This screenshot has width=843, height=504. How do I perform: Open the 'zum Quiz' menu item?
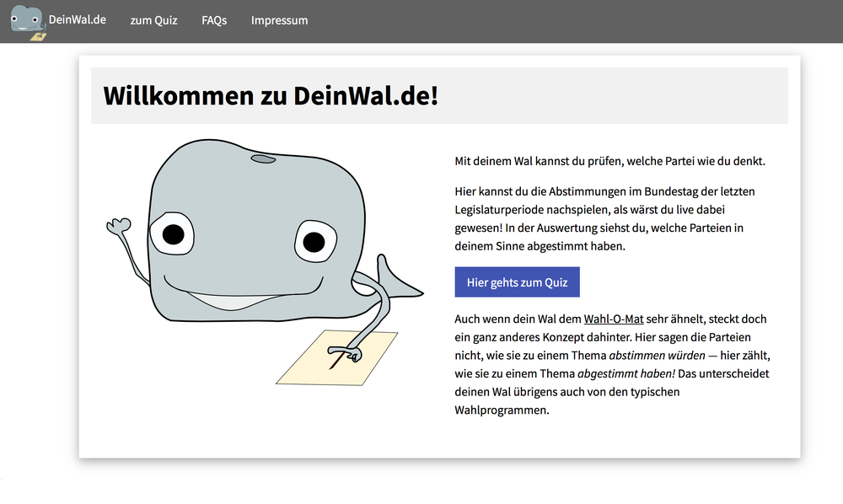(x=153, y=20)
